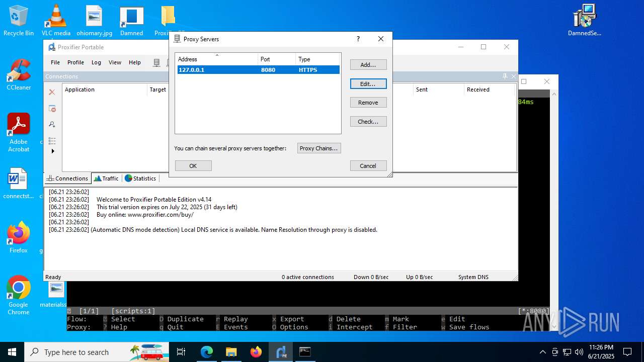The image size is (644, 362).
Task: Switch to the Traffic tab
Action: pyautogui.click(x=106, y=178)
